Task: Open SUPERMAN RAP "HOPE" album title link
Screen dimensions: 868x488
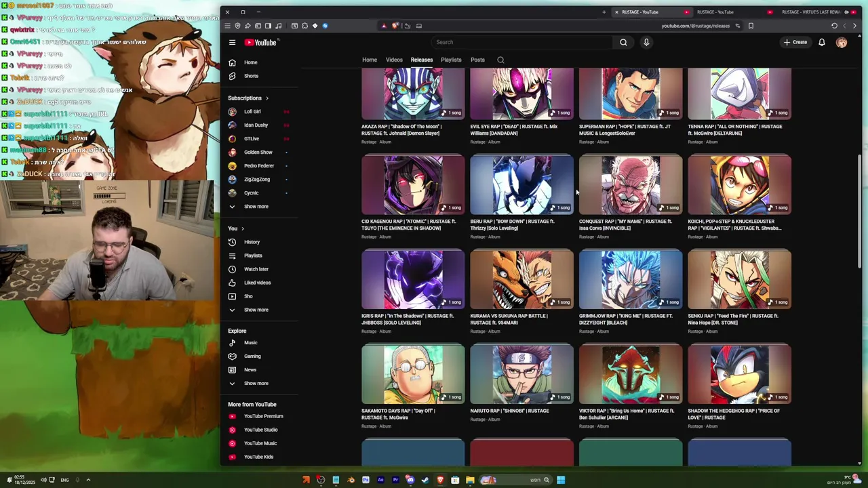Action: 625,129
